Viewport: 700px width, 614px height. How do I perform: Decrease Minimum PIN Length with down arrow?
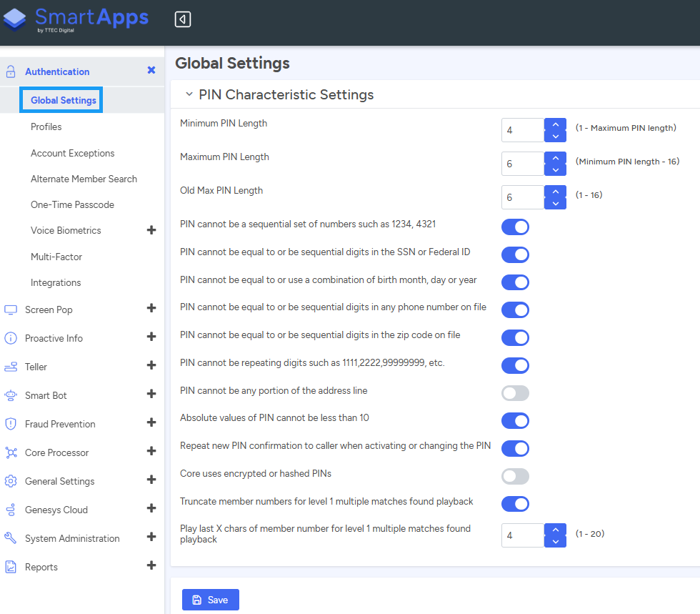pos(556,137)
